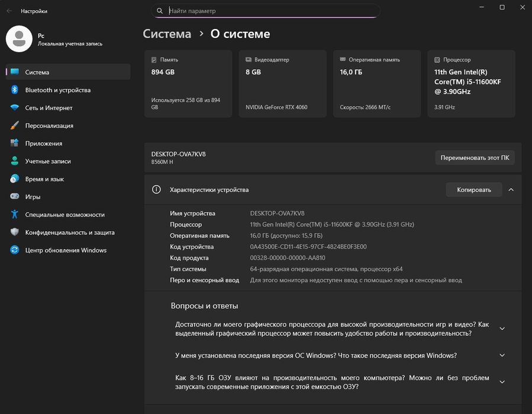This screenshot has width=532, height=414.
Task: Expand the latest Windows version question
Action: pyautogui.click(x=502, y=355)
